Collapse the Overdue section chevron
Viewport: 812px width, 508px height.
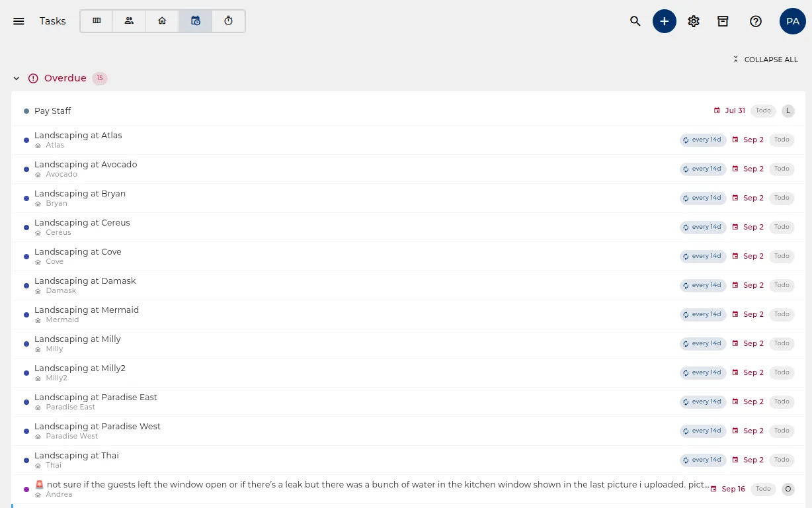point(17,78)
